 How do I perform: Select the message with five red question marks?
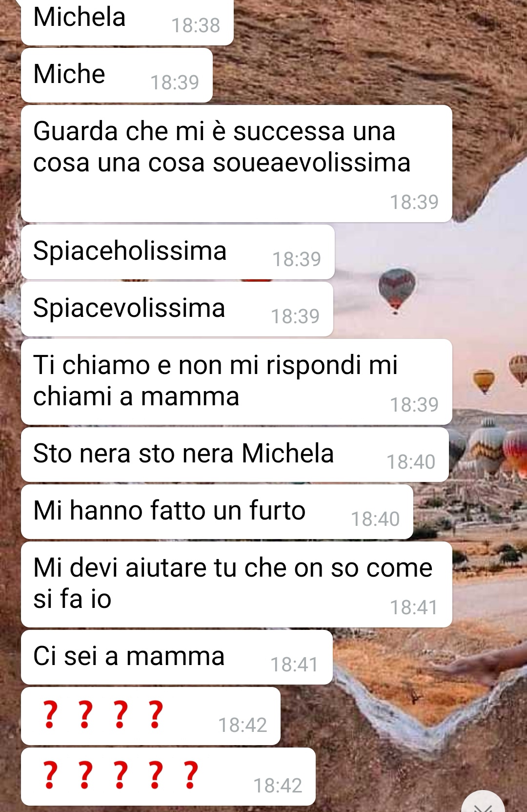[168, 776]
